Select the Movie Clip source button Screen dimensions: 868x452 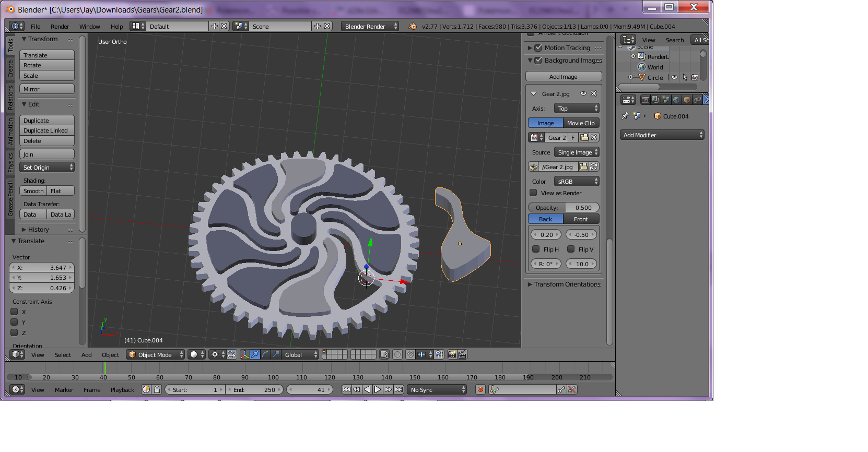tap(581, 123)
